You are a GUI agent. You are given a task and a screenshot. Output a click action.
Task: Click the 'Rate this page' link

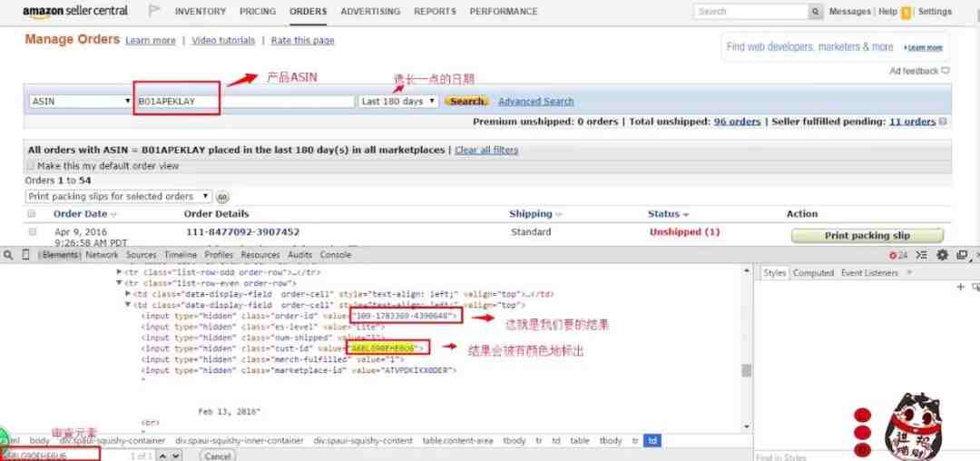(x=302, y=41)
